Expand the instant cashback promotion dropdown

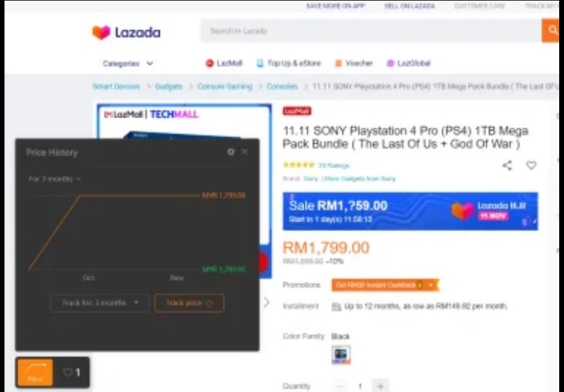[x=431, y=285]
